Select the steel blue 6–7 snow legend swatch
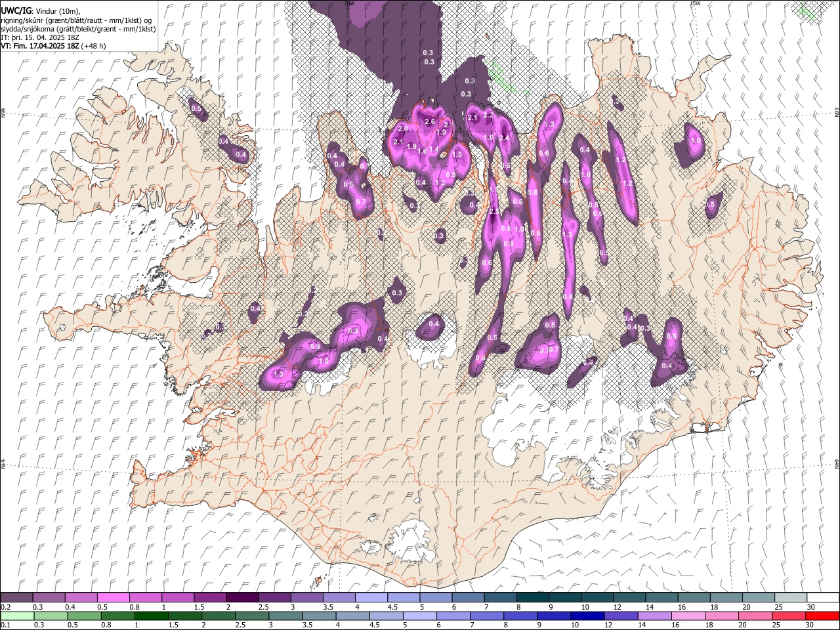 point(468,598)
